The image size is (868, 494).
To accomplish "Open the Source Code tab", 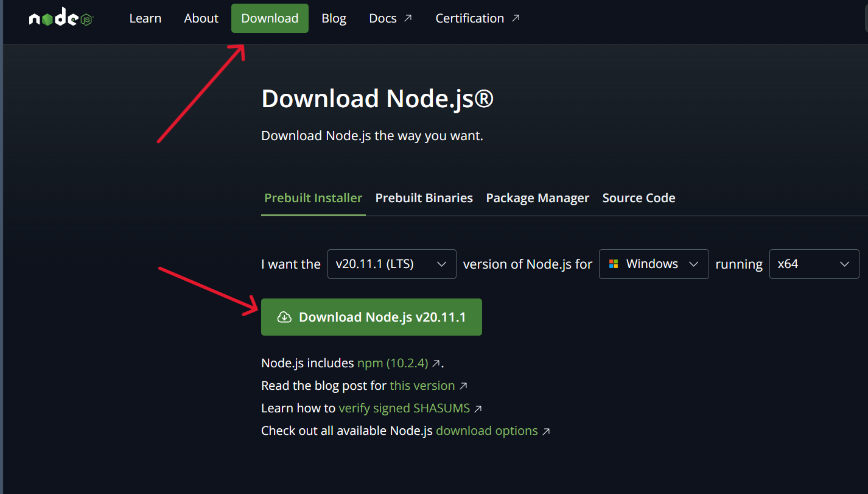I will (x=639, y=198).
